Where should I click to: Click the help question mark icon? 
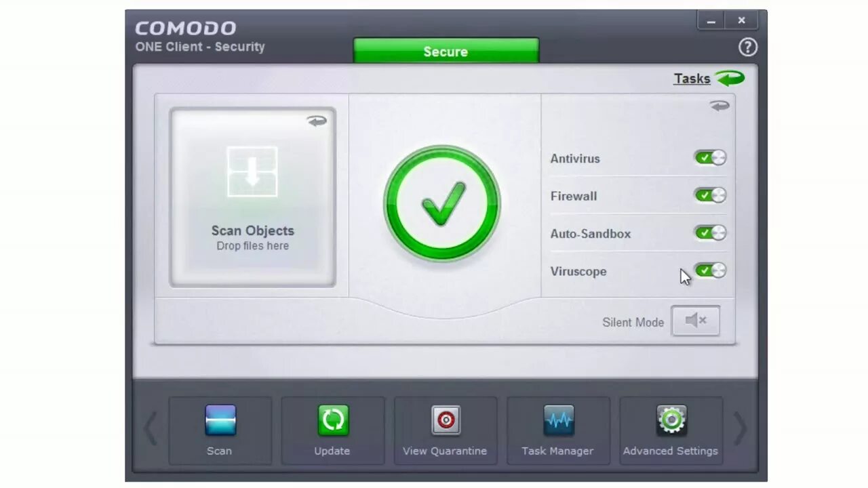click(x=747, y=47)
